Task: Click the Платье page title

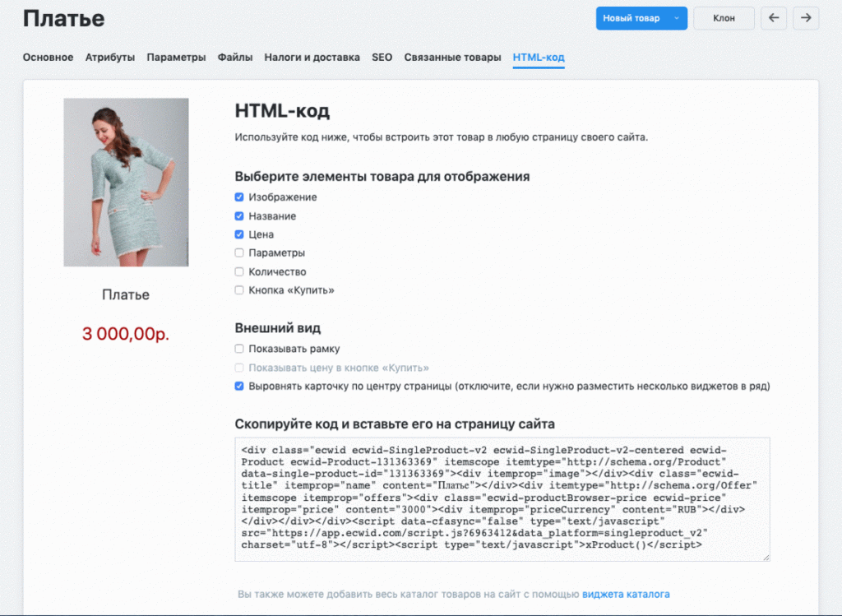Action: 63,18
